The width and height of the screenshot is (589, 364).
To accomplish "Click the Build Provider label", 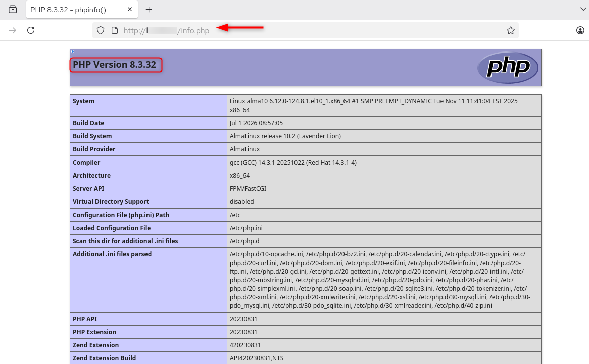I will (94, 149).
